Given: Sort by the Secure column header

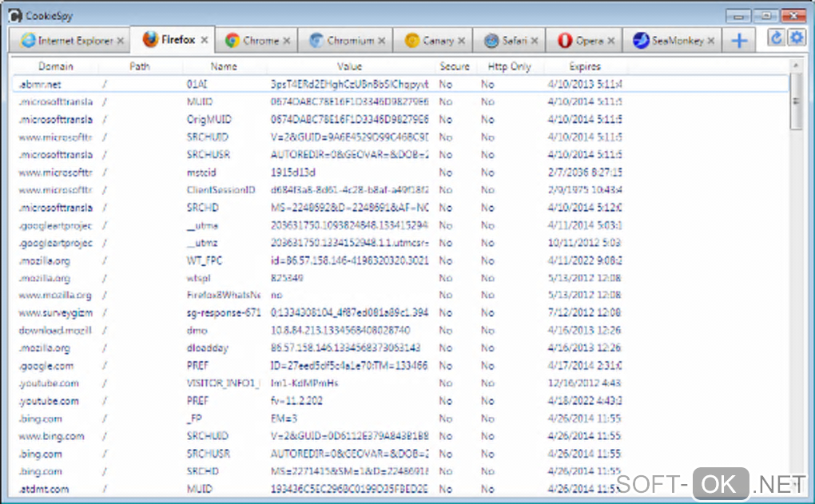Looking at the screenshot, I should [x=455, y=66].
